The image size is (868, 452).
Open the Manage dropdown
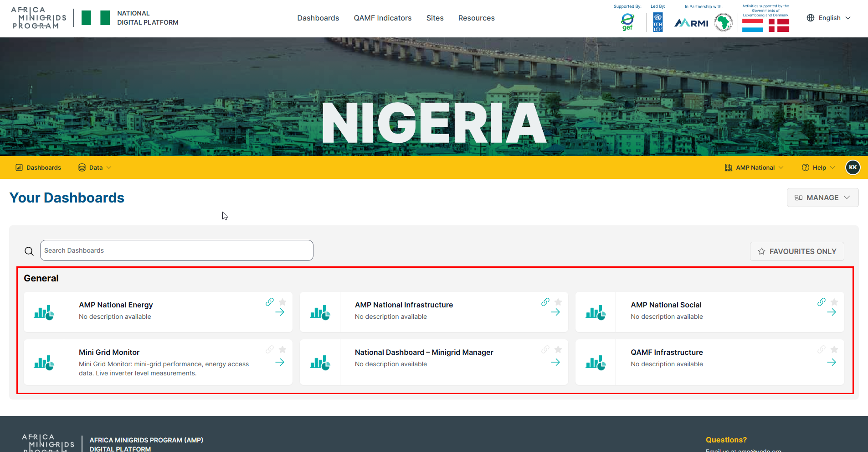tap(822, 197)
